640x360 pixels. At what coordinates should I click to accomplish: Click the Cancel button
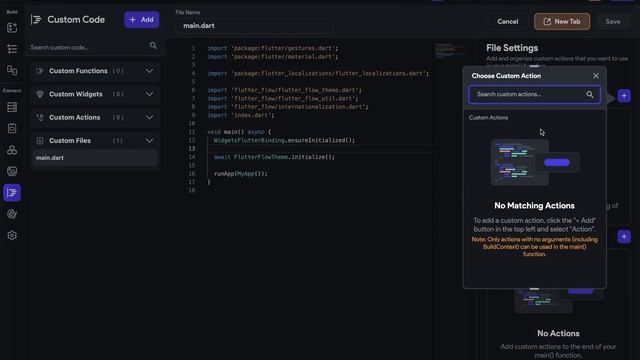point(507,22)
